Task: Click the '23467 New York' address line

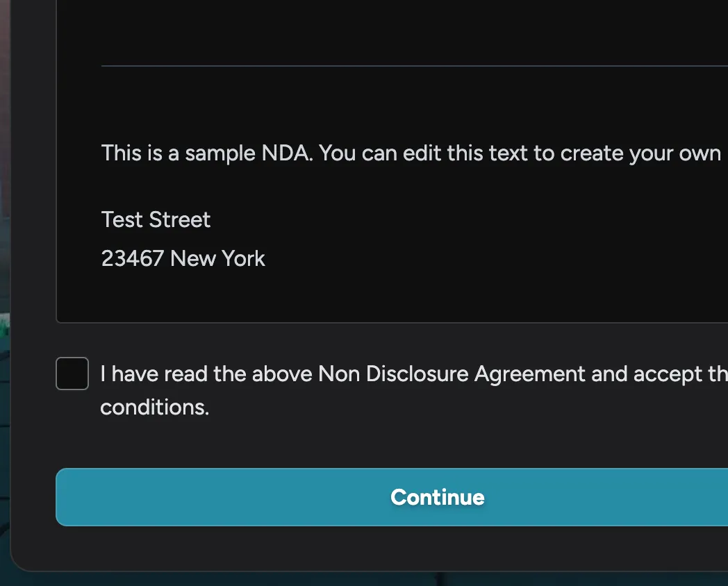Action: [x=183, y=258]
